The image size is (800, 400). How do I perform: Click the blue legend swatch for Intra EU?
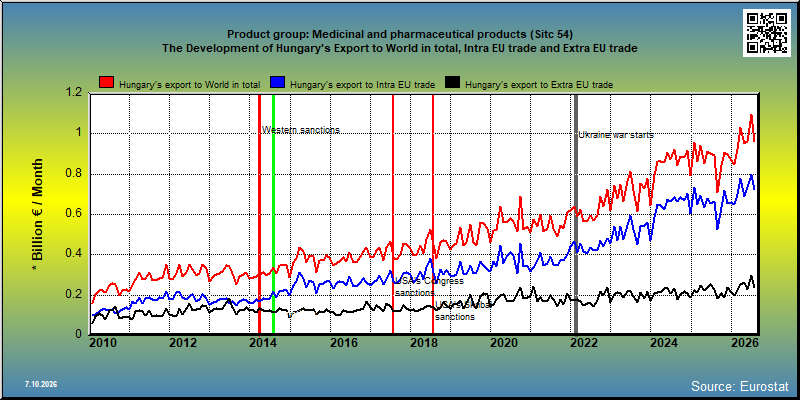[x=277, y=83]
